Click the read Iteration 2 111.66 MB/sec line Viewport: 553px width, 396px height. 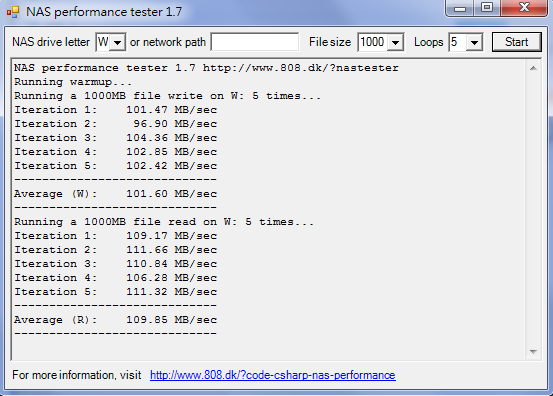point(115,250)
